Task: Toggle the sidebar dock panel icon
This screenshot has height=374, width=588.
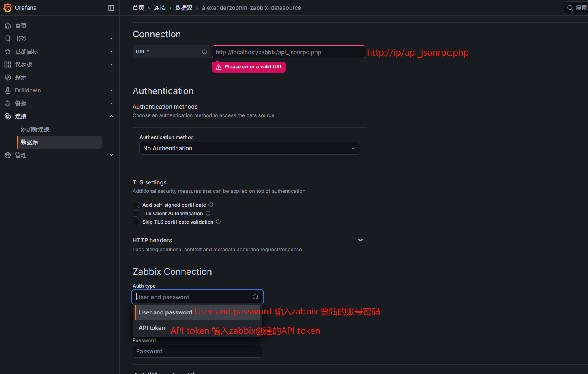Action: coord(111,8)
